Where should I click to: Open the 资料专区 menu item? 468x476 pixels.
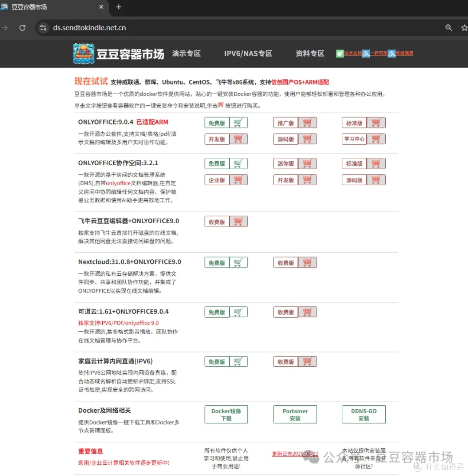[x=310, y=53]
